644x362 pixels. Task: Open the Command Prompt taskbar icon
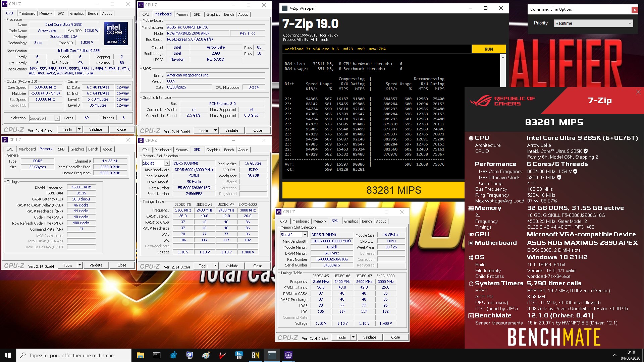[157, 355]
